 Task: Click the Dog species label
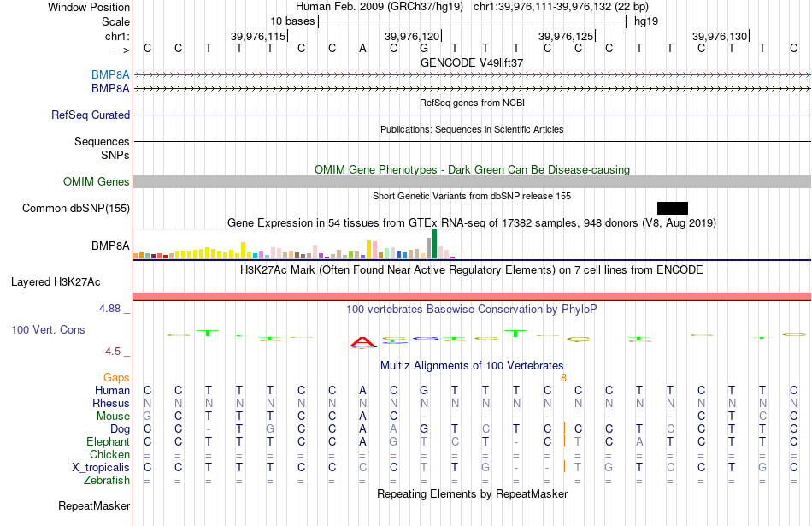pos(120,429)
